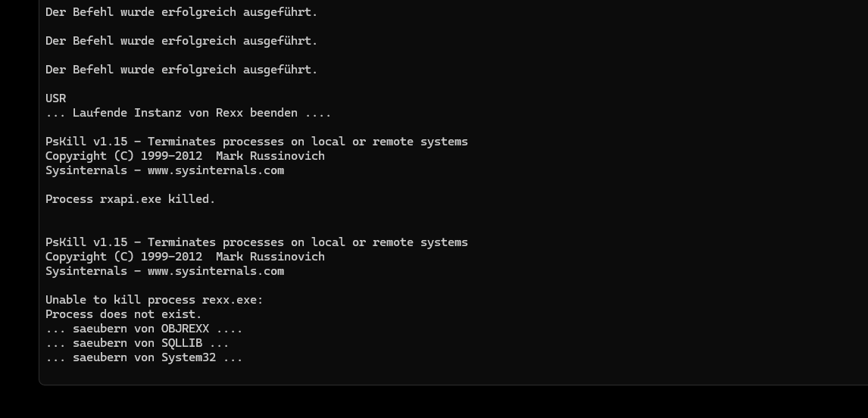Image resolution: width=868 pixels, height=418 pixels.
Task: Click the "saeubern von SQLLIB" line
Action: (x=137, y=343)
